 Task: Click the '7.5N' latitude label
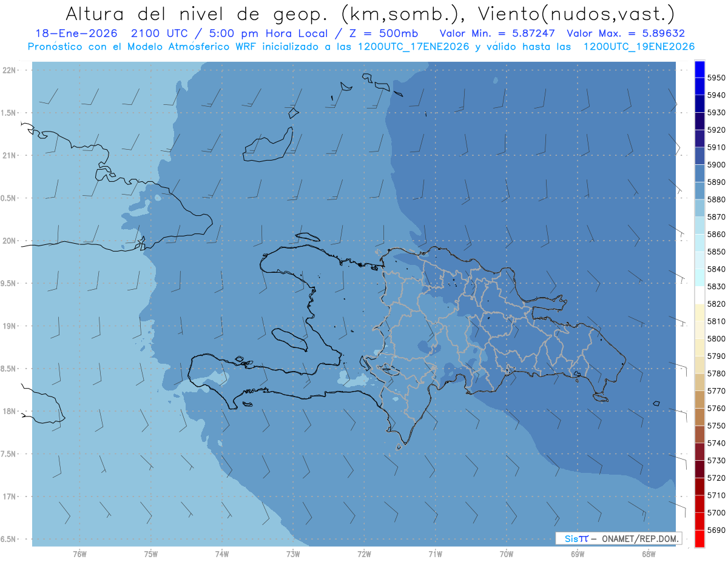click(9, 454)
